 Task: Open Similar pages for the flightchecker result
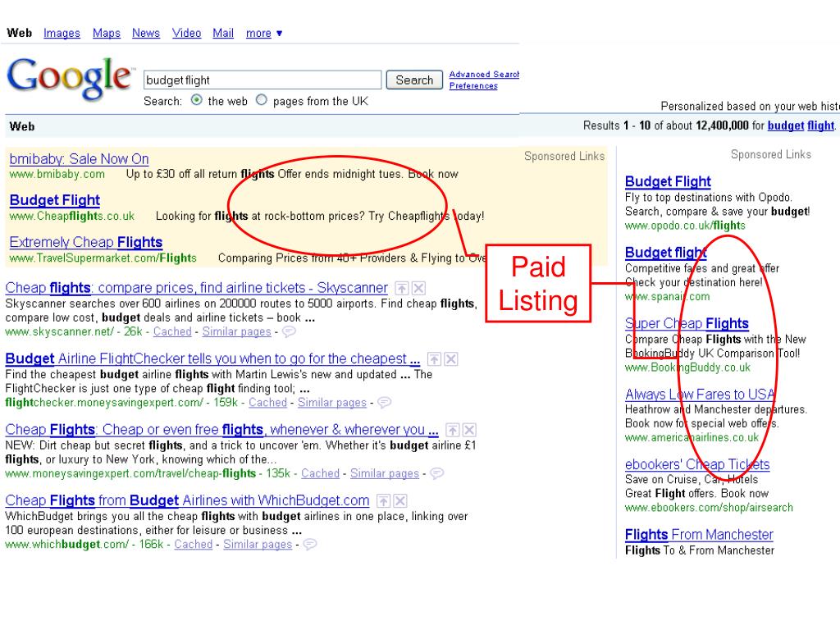click(331, 403)
